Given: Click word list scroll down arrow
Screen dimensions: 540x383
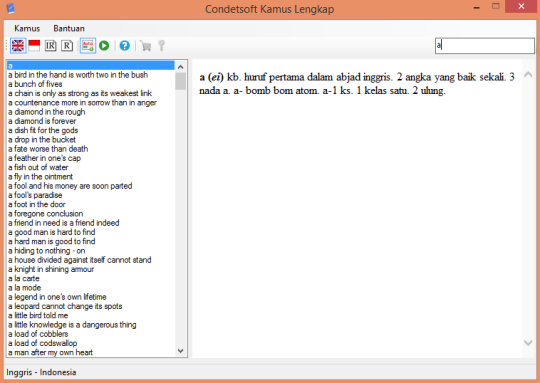Looking at the screenshot, I should point(180,351).
